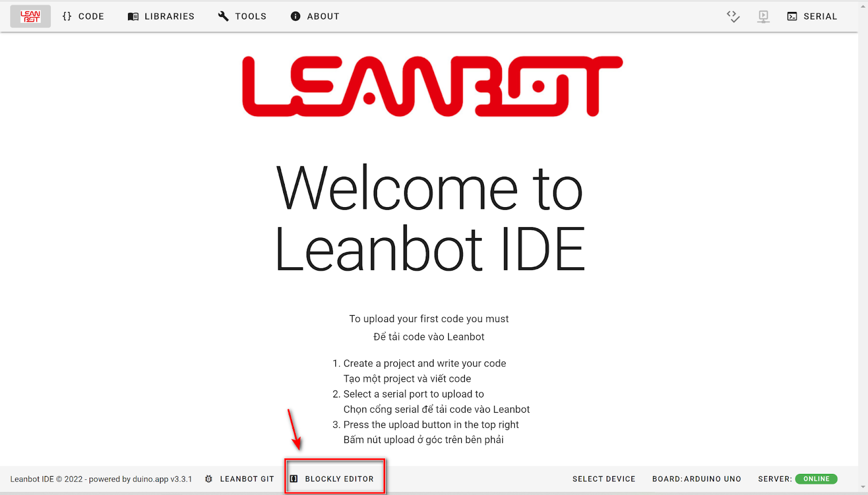Click the Blockly Editor icon

pyautogui.click(x=294, y=479)
